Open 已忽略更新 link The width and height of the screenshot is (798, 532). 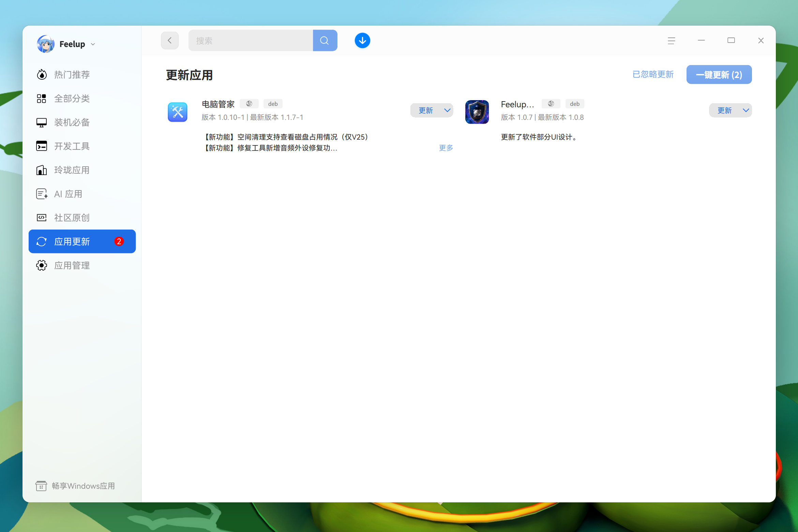(653, 74)
